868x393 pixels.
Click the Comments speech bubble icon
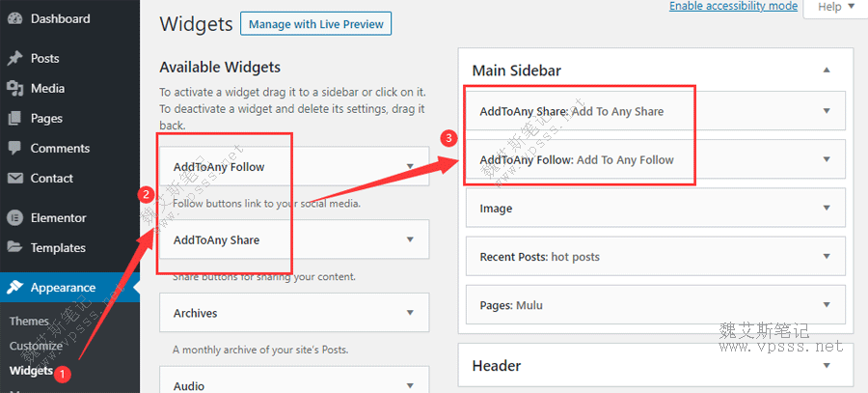click(14, 148)
